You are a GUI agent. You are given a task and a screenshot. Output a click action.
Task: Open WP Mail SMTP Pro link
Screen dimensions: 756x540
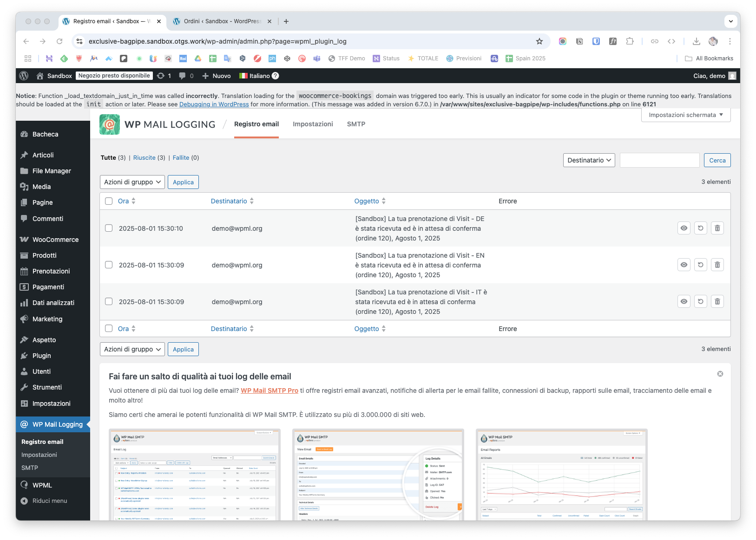[270, 390]
